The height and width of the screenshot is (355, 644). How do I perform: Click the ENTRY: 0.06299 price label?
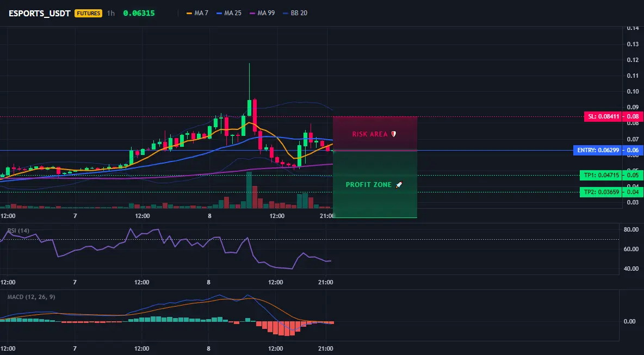coord(598,150)
